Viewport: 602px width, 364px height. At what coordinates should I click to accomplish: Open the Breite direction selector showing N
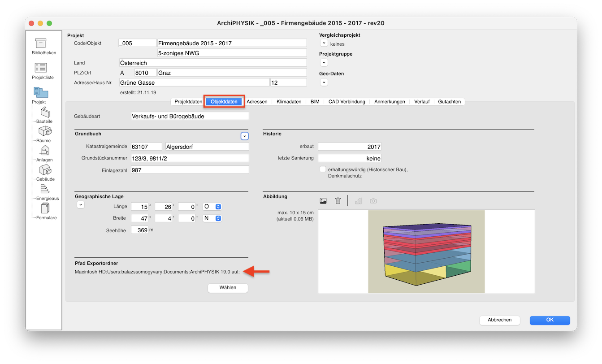tap(212, 218)
